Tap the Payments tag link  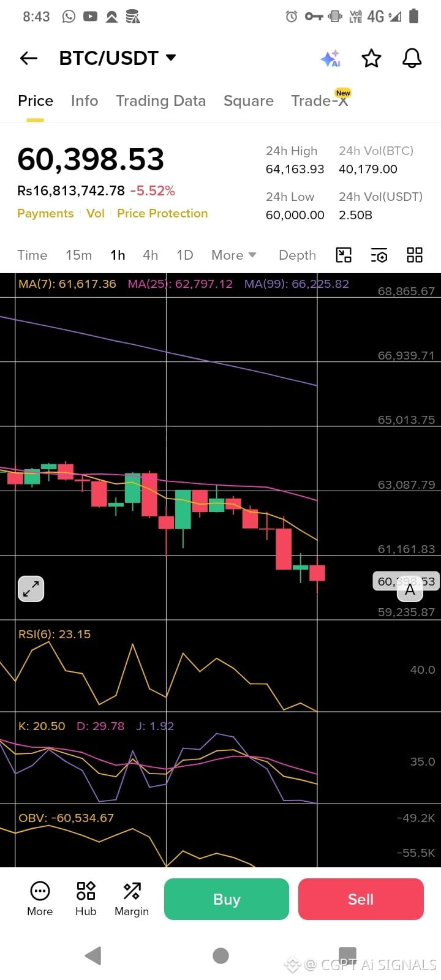tap(45, 213)
